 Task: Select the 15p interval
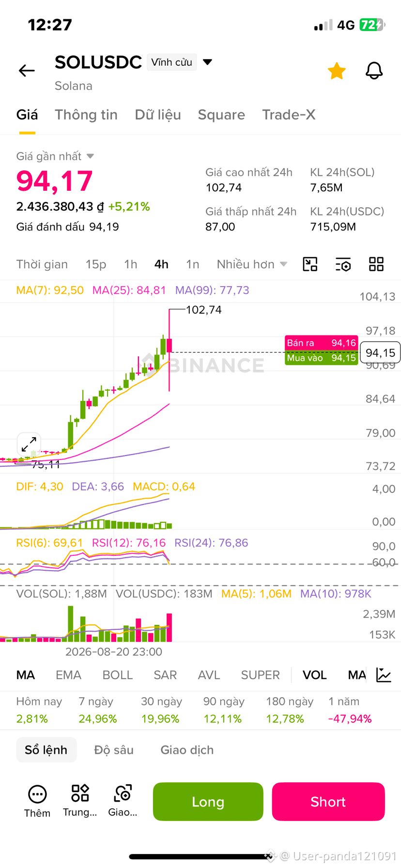pos(96,264)
